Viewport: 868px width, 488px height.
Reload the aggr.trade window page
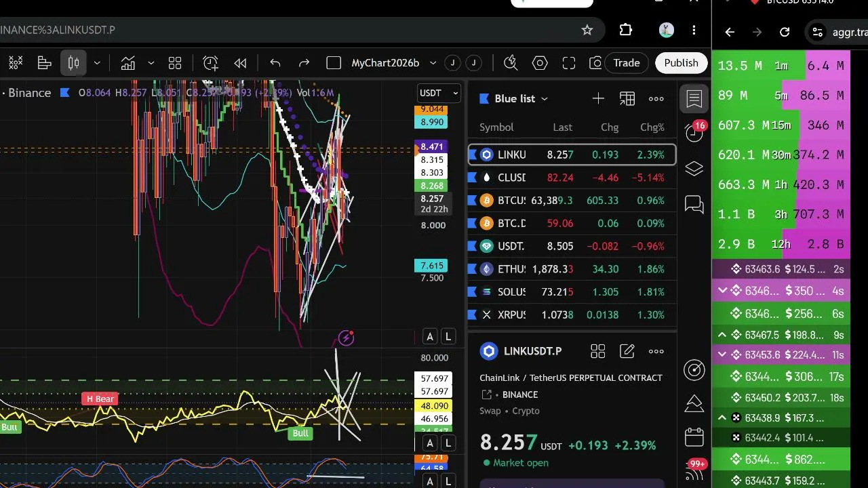785,32
